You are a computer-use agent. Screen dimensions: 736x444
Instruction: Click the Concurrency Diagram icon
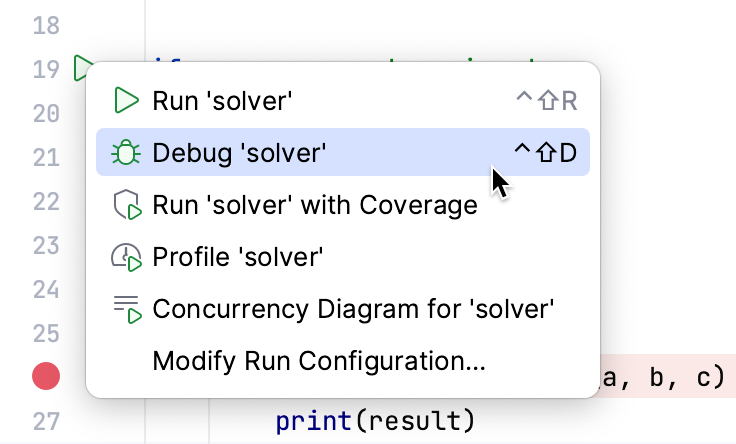tap(126, 310)
